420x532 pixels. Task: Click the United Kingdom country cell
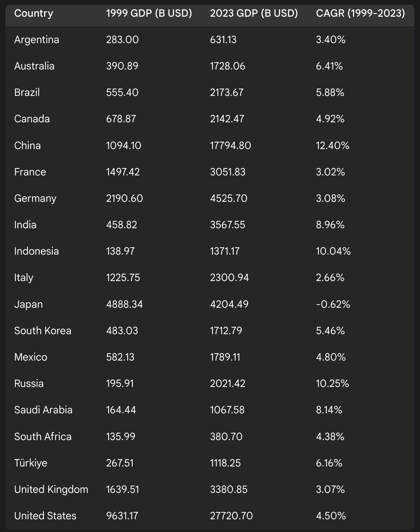point(51,490)
